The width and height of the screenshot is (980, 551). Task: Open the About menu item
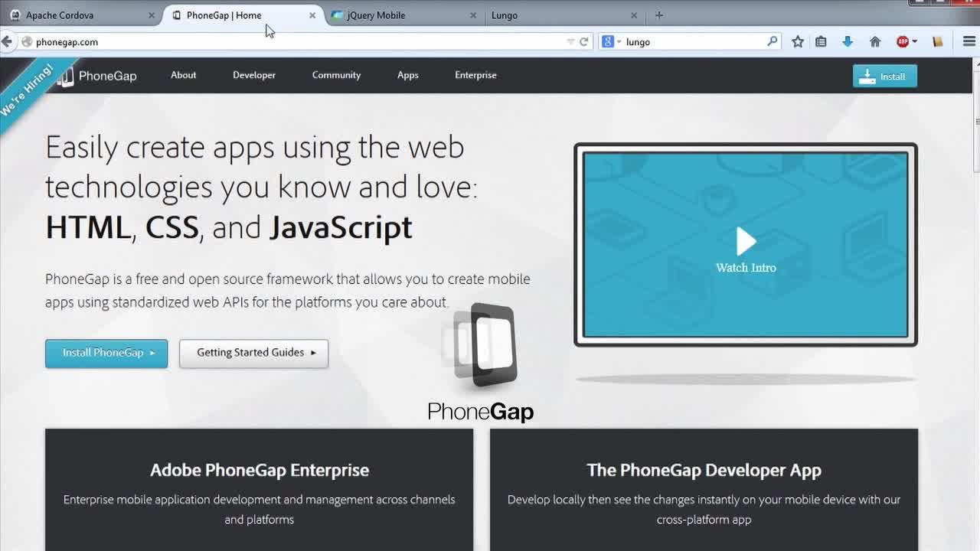[184, 75]
